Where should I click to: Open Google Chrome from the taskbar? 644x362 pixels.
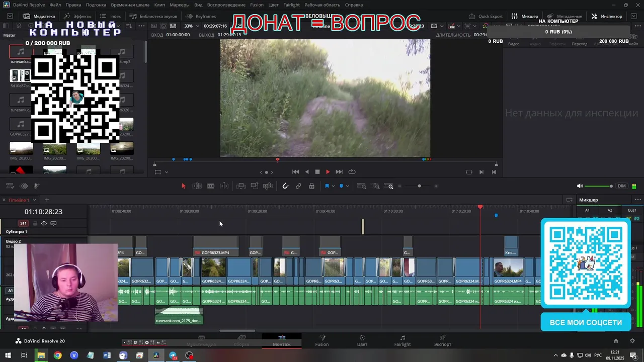pyautogui.click(x=58, y=355)
